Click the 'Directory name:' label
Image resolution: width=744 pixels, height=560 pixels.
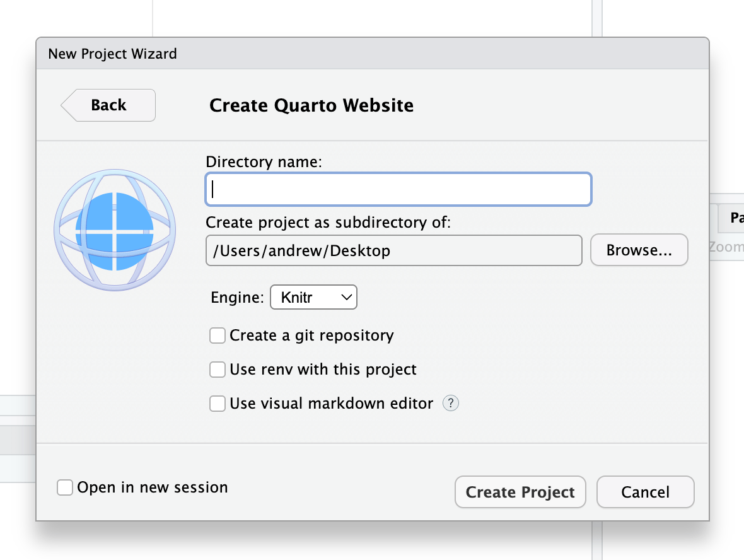[x=264, y=162]
